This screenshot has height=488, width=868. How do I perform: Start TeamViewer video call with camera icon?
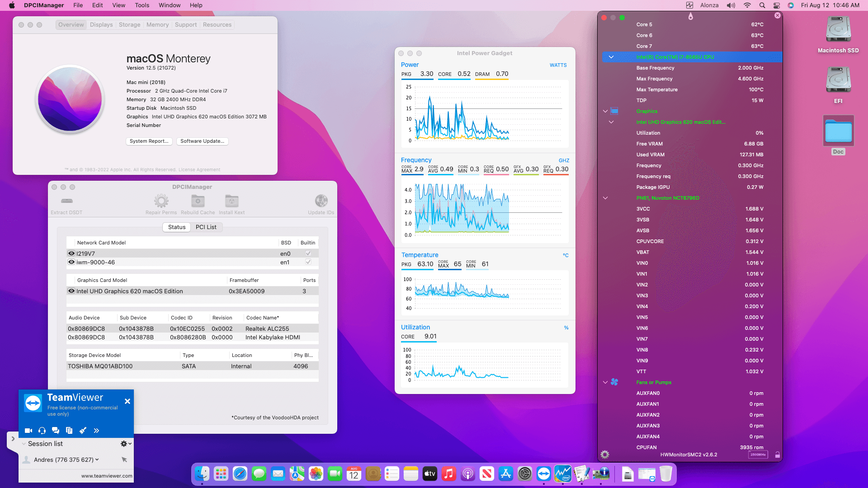click(28, 431)
